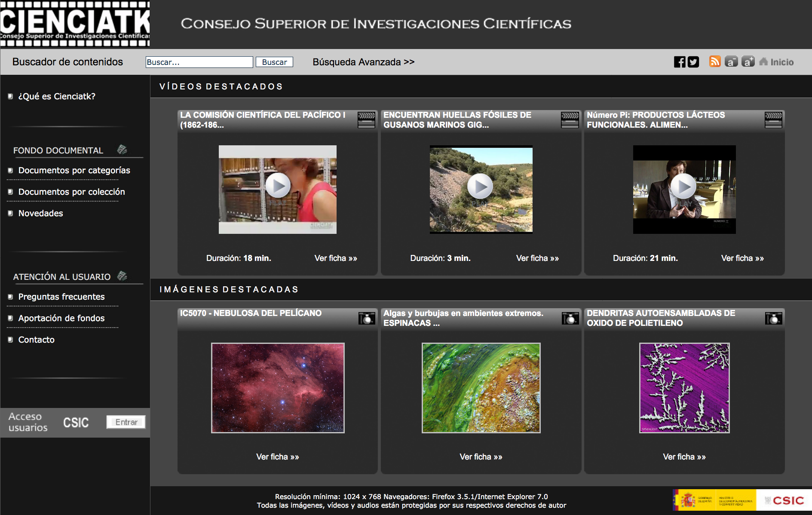Click title 'Número Pi: PRODUCTOS LÁCTEOS FUNCIONALES'
This screenshot has height=515, width=812.
[x=656, y=120]
